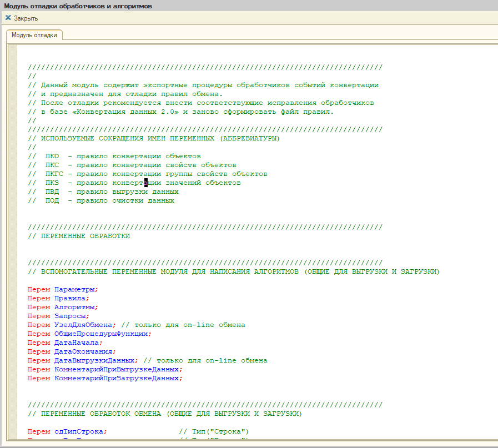Click the ПОД правило очистки данных line
This screenshot has height=448, width=498.
pos(101,200)
